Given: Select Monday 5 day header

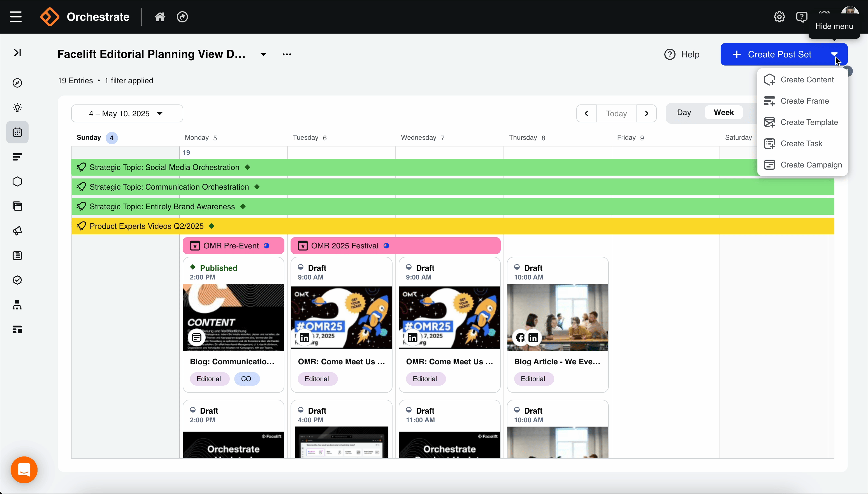Looking at the screenshot, I should (x=201, y=138).
